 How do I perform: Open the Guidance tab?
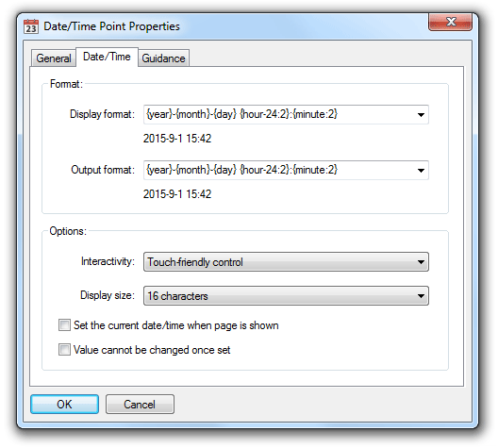(163, 58)
